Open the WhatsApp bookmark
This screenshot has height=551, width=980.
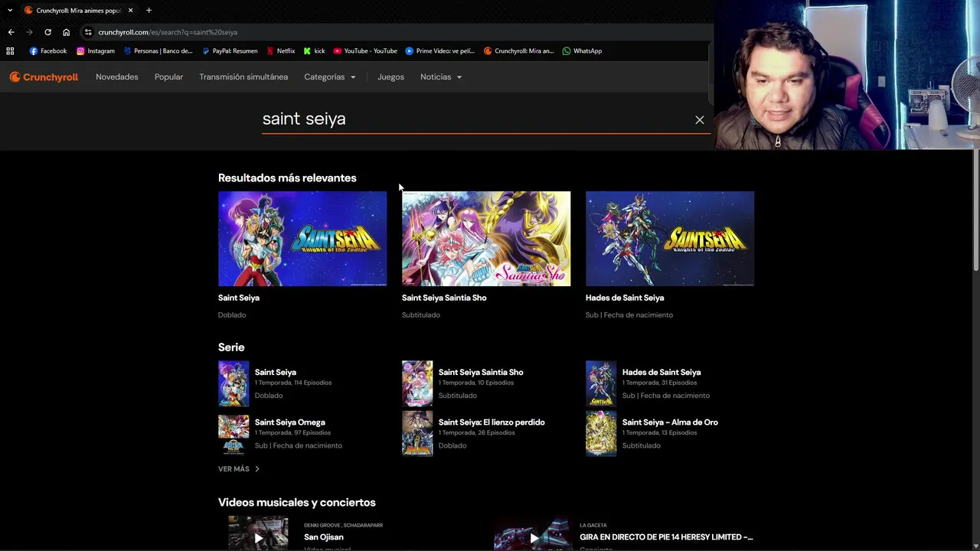pyautogui.click(x=582, y=51)
